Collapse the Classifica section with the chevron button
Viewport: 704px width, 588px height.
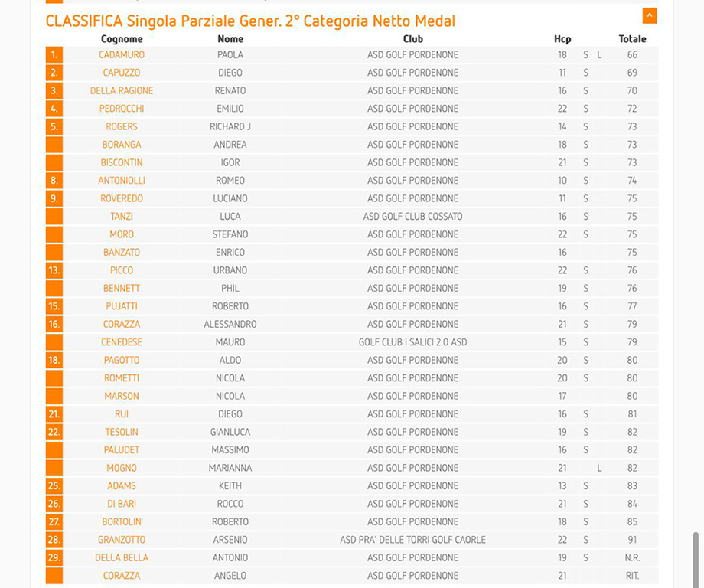[650, 15]
